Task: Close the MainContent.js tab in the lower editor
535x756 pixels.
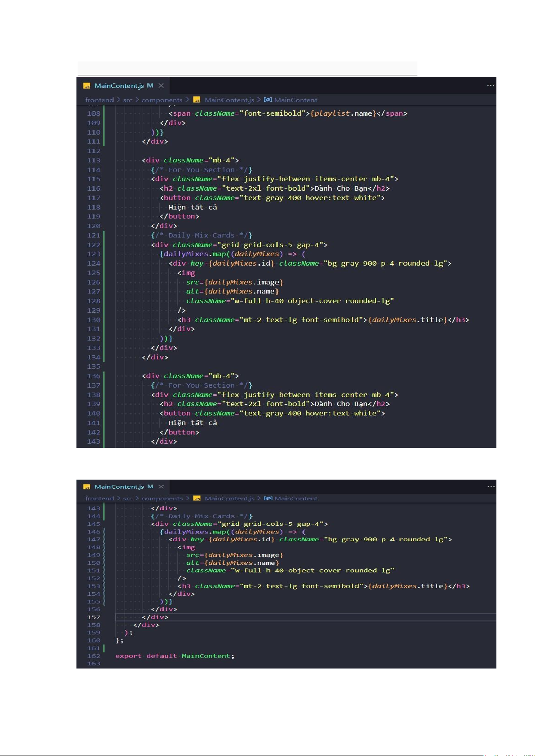Action: [x=161, y=487]
